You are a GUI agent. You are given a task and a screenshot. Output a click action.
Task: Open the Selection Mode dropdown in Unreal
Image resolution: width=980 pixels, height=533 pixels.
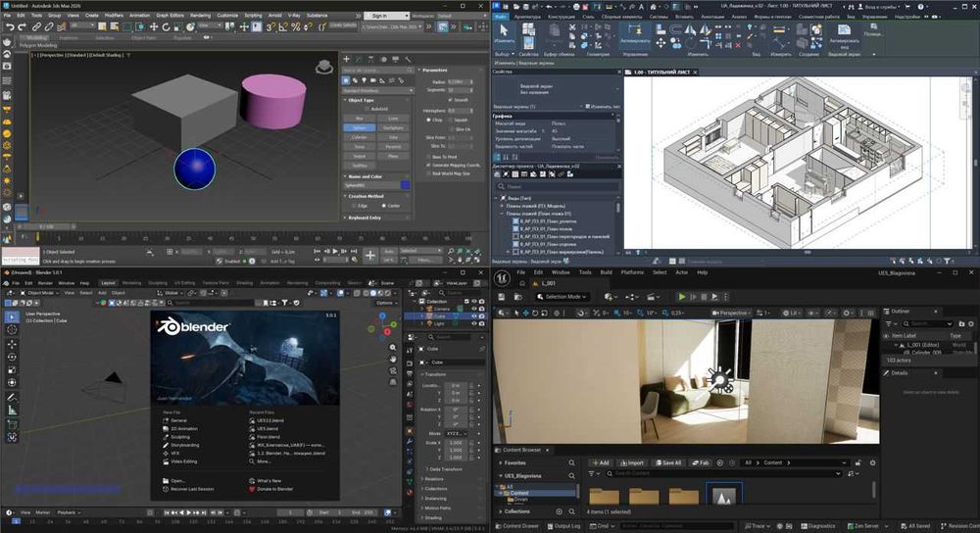pos(563,296)
